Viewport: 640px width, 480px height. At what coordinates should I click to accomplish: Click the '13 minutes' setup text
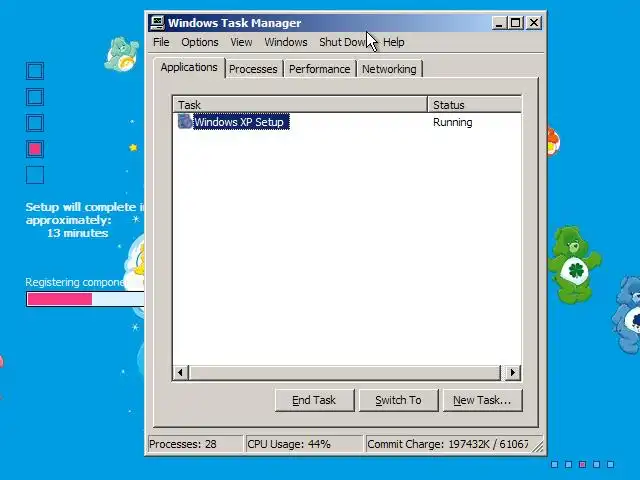tap(78, 233)
